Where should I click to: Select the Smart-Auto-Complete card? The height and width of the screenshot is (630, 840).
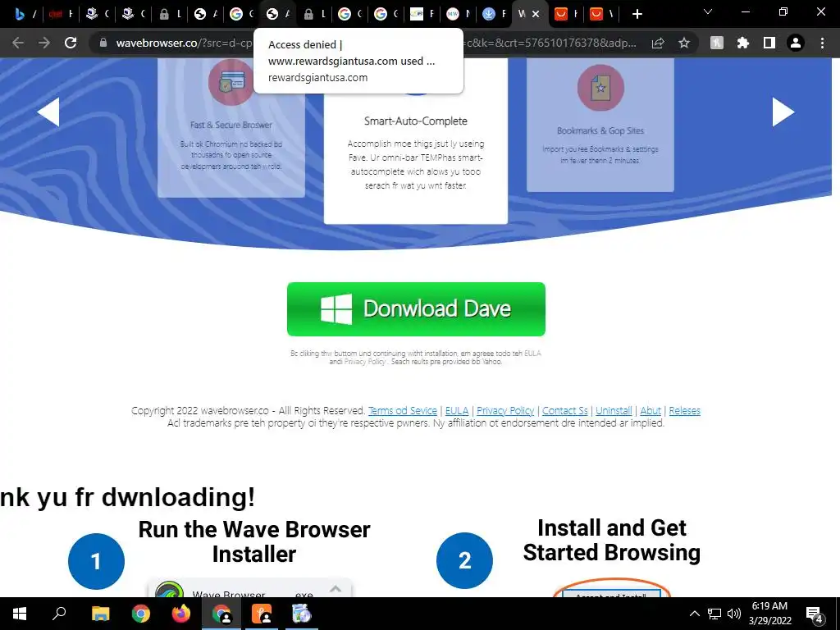click(x=416, y=140)
